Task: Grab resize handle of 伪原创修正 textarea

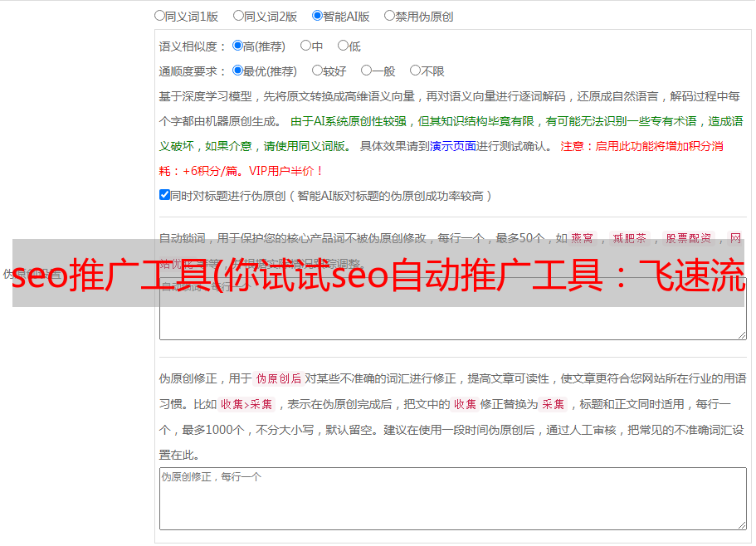Action: point(742,526)
